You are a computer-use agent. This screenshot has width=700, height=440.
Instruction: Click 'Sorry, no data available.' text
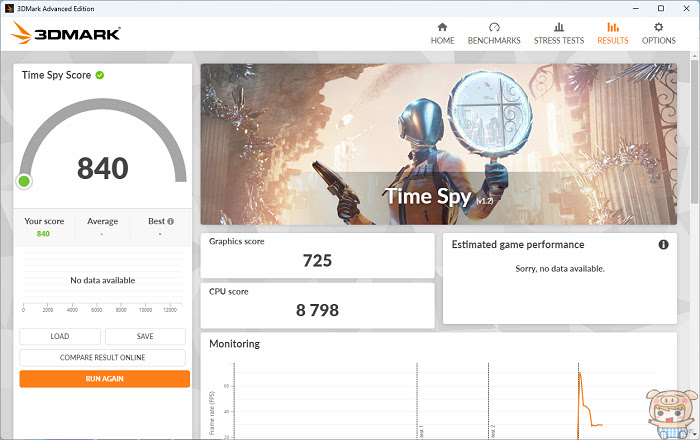(560, 269)
